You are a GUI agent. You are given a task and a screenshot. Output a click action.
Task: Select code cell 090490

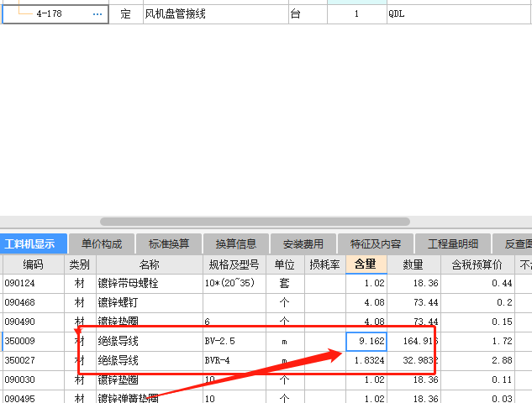pos(34,322)
